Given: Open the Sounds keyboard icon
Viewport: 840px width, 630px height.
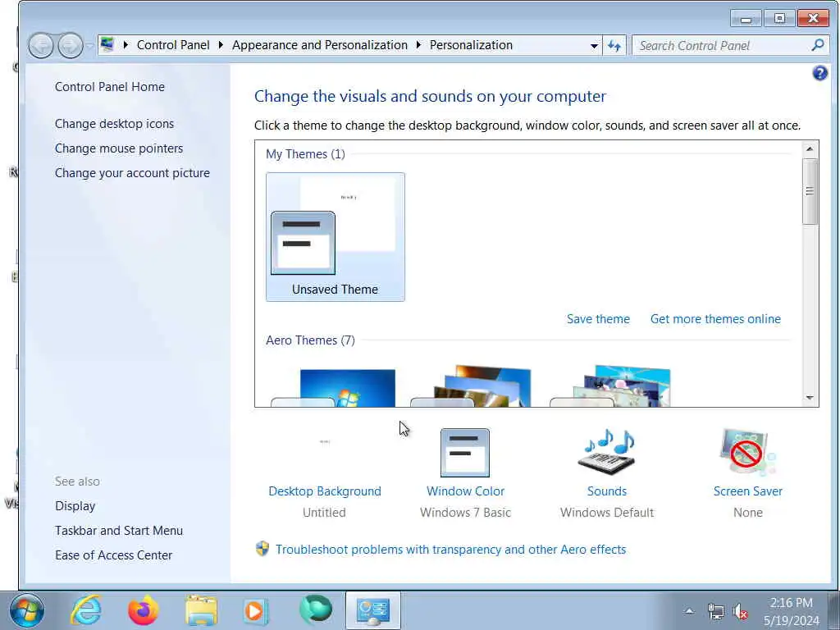Looking at the screenshot, I should 606,452.
